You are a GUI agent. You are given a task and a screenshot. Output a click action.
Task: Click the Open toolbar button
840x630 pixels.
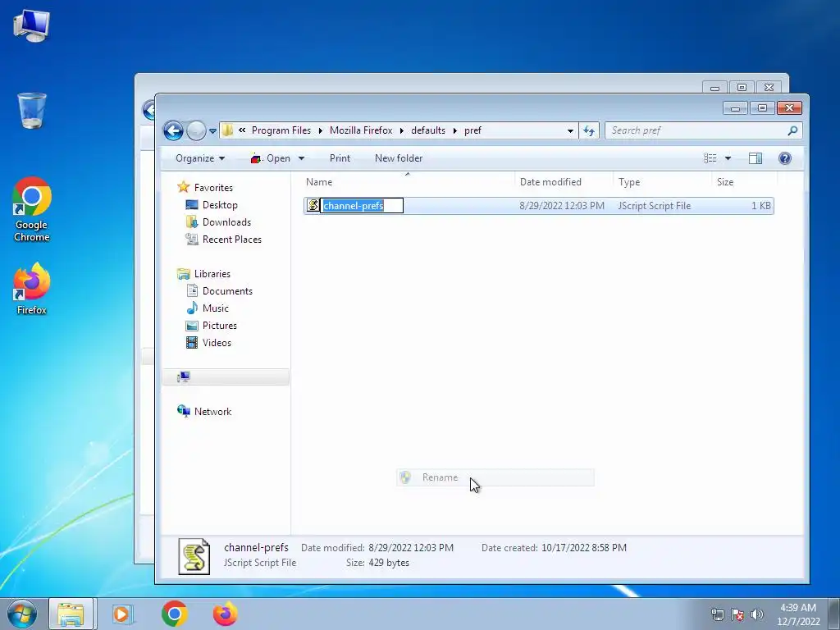[x=271, y=158]
